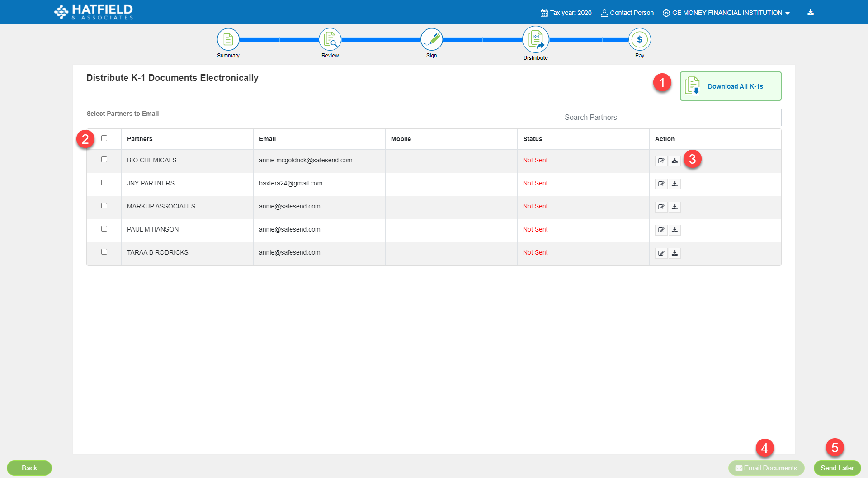Toggle select-all partners checkbox

[104, 138]
